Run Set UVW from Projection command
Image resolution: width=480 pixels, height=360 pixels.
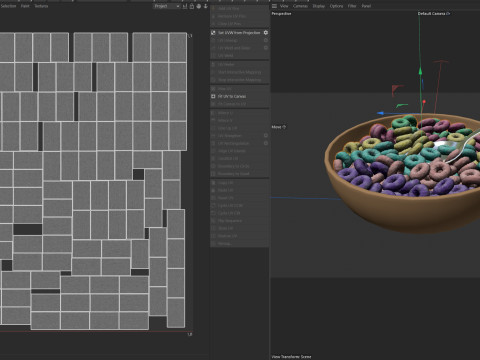(x=239, y=33)
